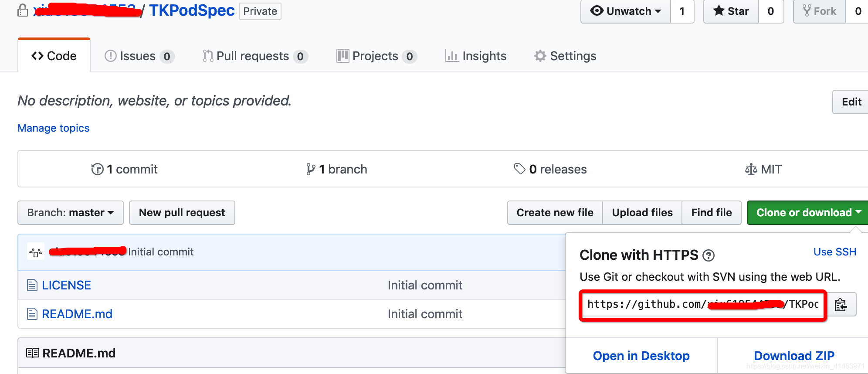Open the Projects tab
Screen dimensions: 868x374
(x=376, y=56)
